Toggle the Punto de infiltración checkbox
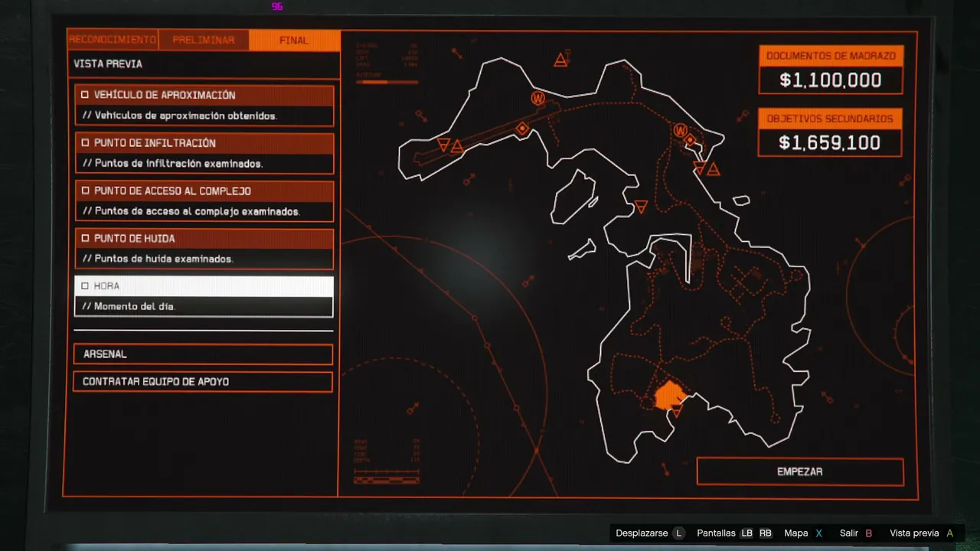This screenshot has width=980, height=551. 85,143
